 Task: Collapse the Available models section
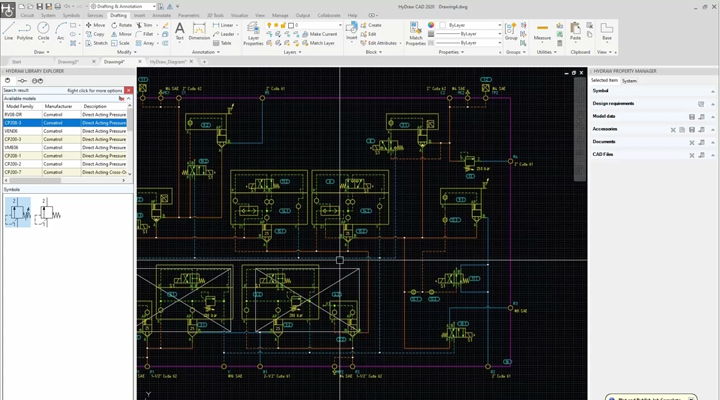click(129, 98)
